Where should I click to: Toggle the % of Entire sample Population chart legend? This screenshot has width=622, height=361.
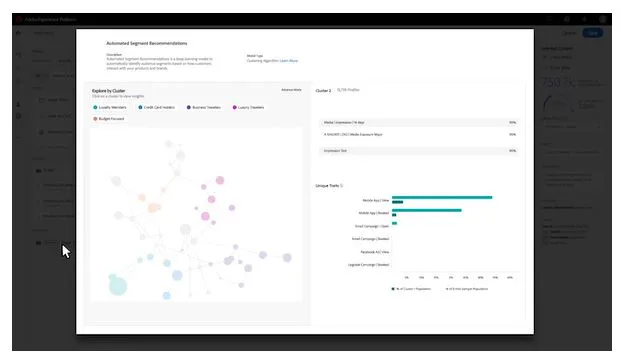pos(466,289)
